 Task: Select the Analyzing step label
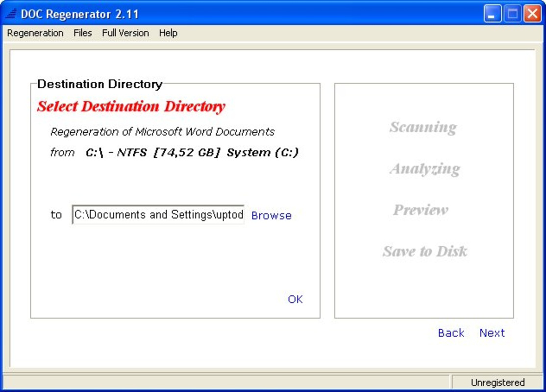[x=424, y=169]
